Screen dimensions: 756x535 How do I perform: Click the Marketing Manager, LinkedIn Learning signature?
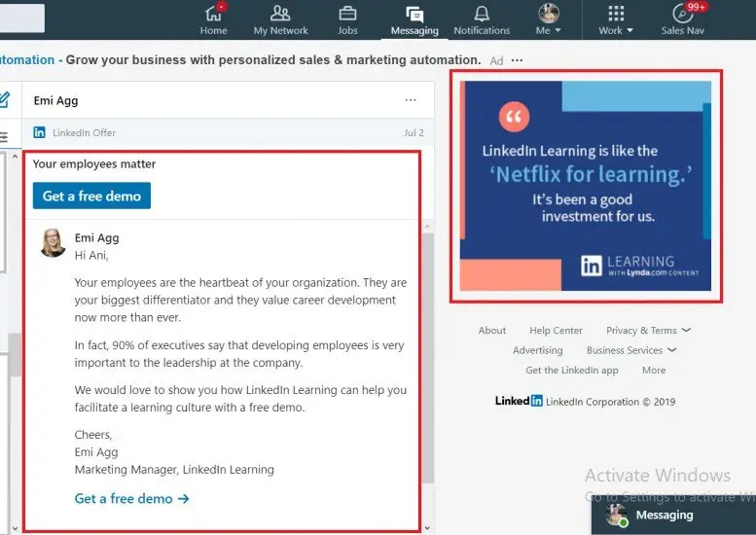click(x=174, y=470)
